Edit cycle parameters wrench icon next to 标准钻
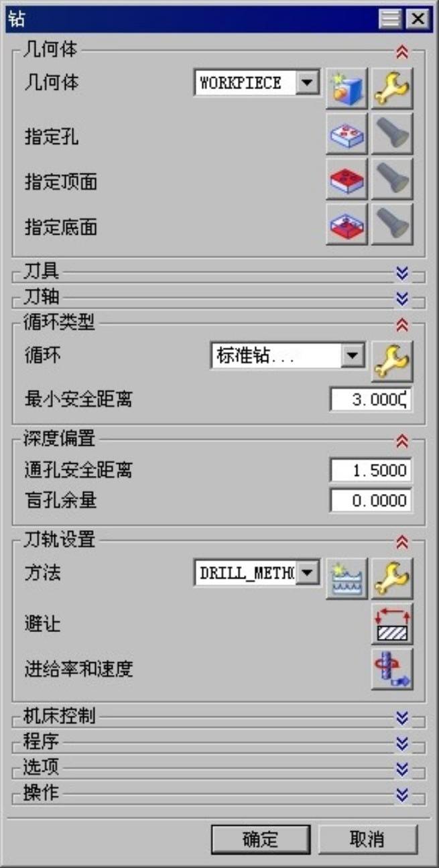 coord(393,361)
